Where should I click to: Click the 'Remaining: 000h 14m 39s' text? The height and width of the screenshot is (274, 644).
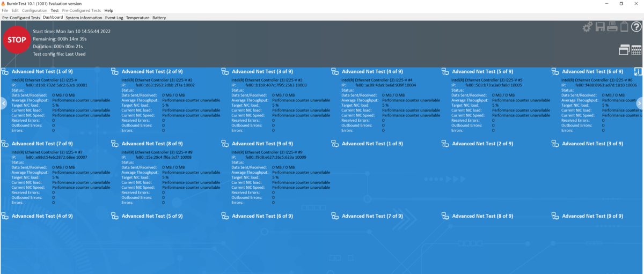click(x=60, y=39)
